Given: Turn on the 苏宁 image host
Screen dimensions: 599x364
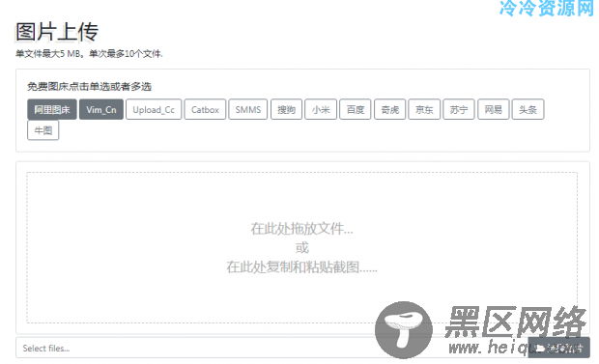Looking at the screenshot, I should [459, 110].
